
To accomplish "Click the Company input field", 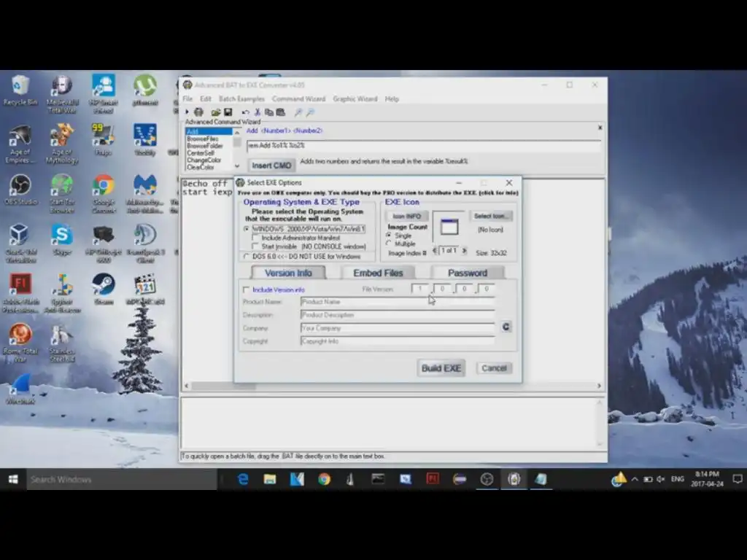I will coord(398,328).
